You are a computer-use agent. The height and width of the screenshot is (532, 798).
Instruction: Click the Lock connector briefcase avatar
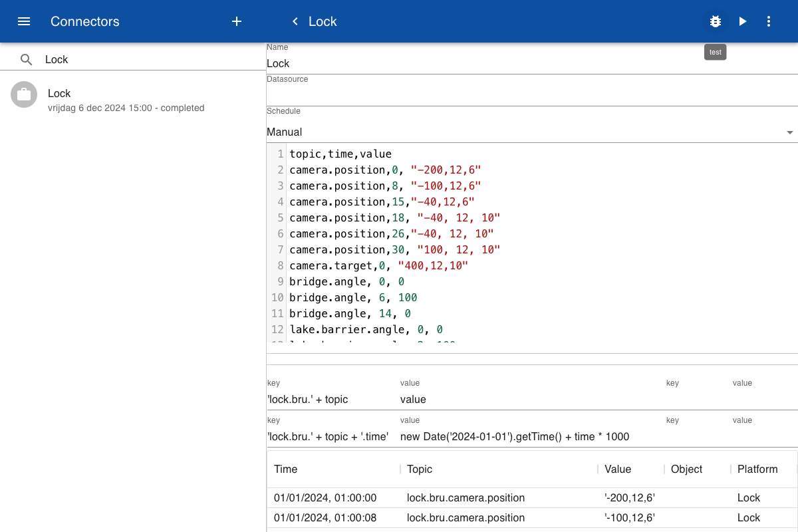pyautogui.click(x=24, y=94)
